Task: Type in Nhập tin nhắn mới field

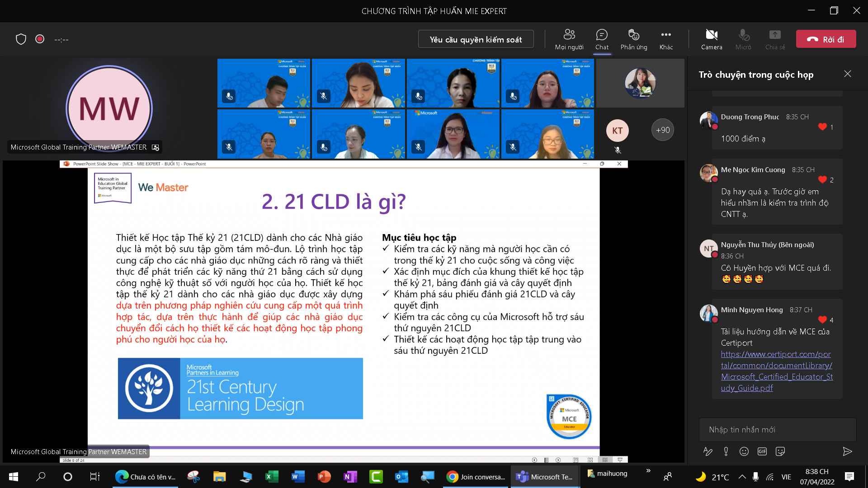Action: click(x=777, y=430)
